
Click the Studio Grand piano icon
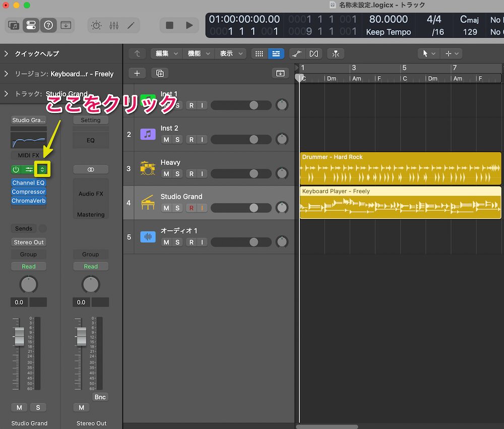(x=148, y=202)
